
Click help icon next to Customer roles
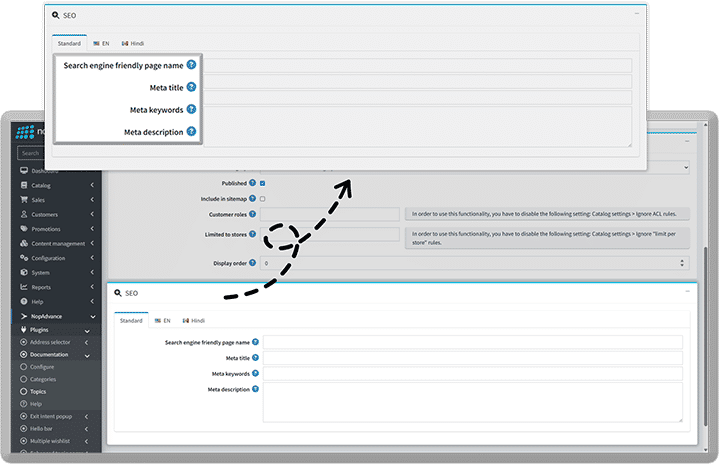(253, 214)
